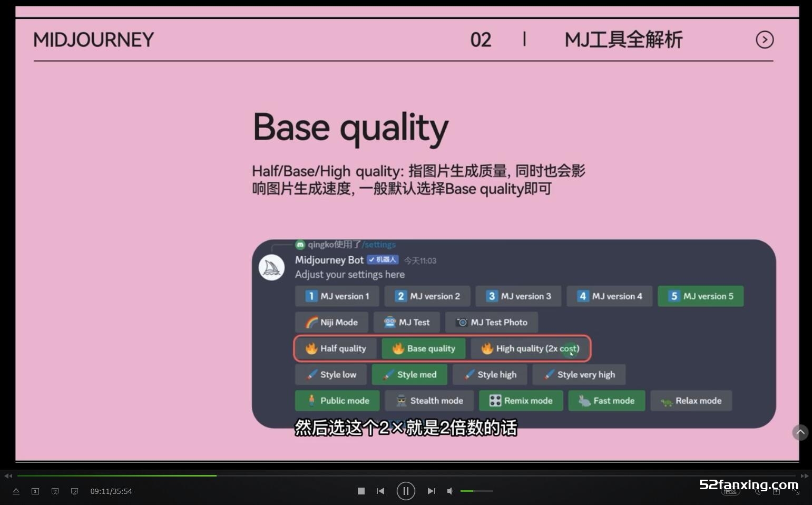Click the Base quality headline
The width and height of the screenshot is (812, 505).
click(x=351, y=128)
